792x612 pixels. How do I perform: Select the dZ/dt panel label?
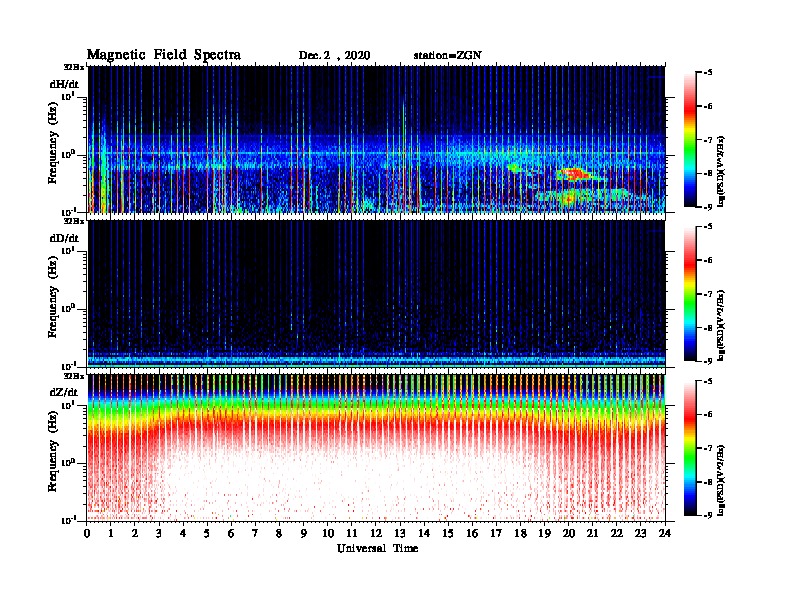64,392
